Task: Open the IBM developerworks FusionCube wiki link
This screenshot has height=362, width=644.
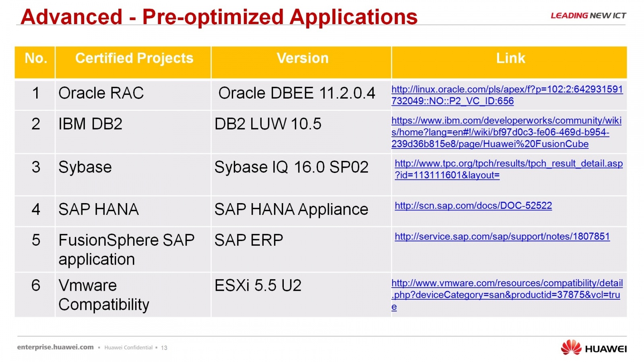Action: point(506,132)
